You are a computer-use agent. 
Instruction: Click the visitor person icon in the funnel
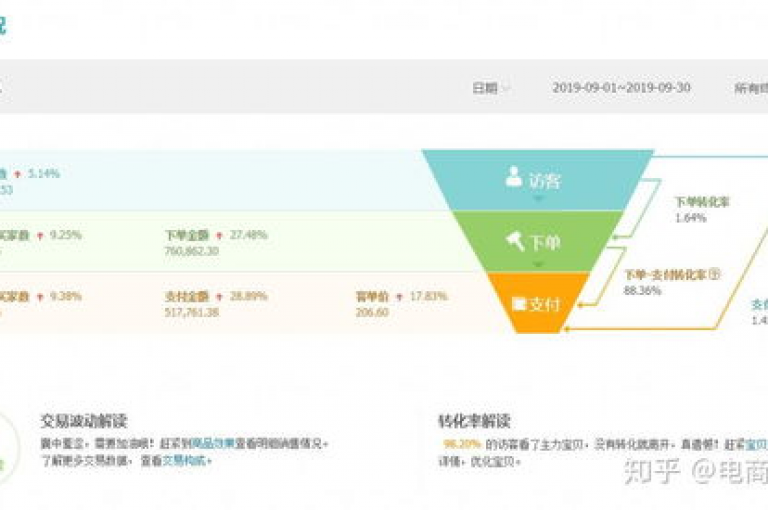pos(513,177)
